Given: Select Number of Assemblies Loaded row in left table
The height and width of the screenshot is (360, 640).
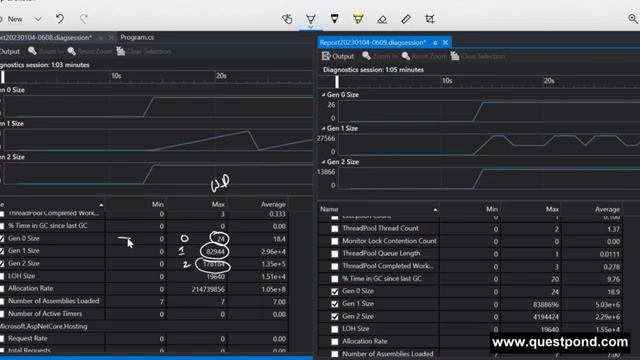Looking at the screenshot, I should click(x=144, y=301).
